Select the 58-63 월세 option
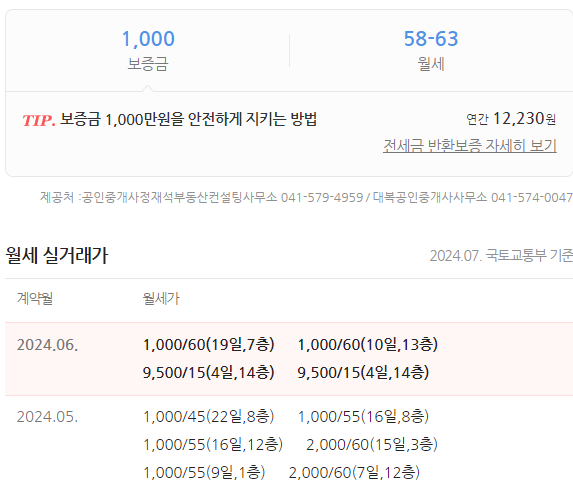Image resolution: width=573 pixels, height=492 pixels. click(x=431, y=50)
